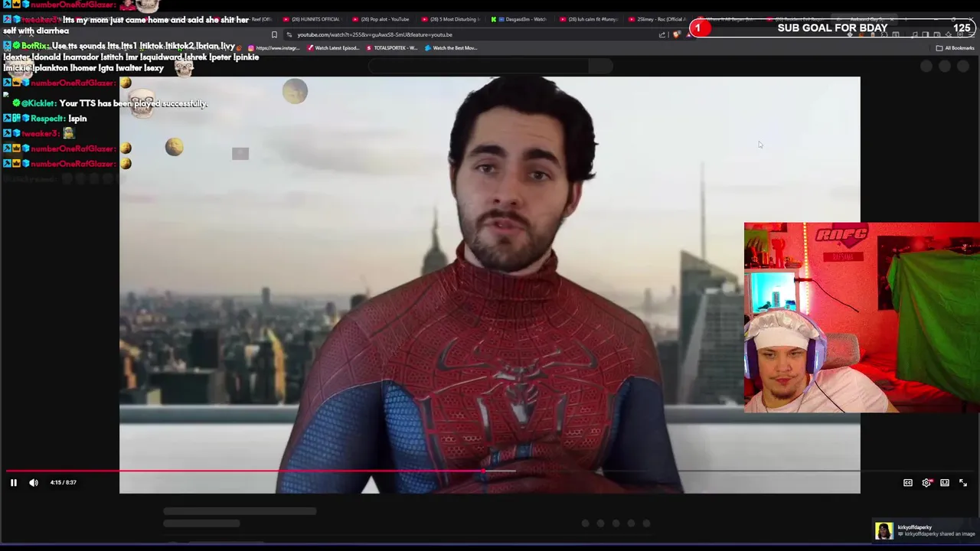Open the player settings gear
Screen dimensions: 980x551
[926, 483]
